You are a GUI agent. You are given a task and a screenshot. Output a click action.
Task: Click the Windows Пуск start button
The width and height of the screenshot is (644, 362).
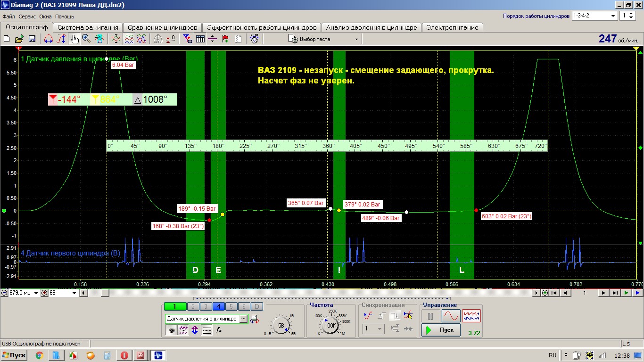pyautogui.click(x=14, y=355)
